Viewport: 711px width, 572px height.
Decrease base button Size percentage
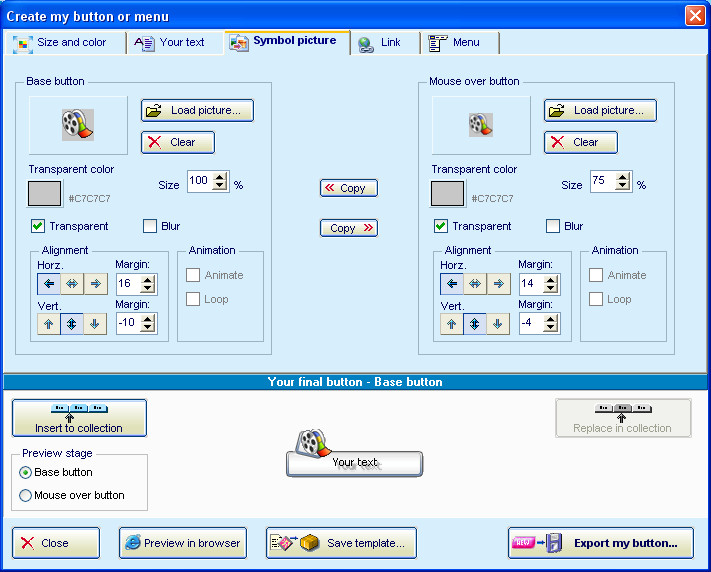point(220,186)
